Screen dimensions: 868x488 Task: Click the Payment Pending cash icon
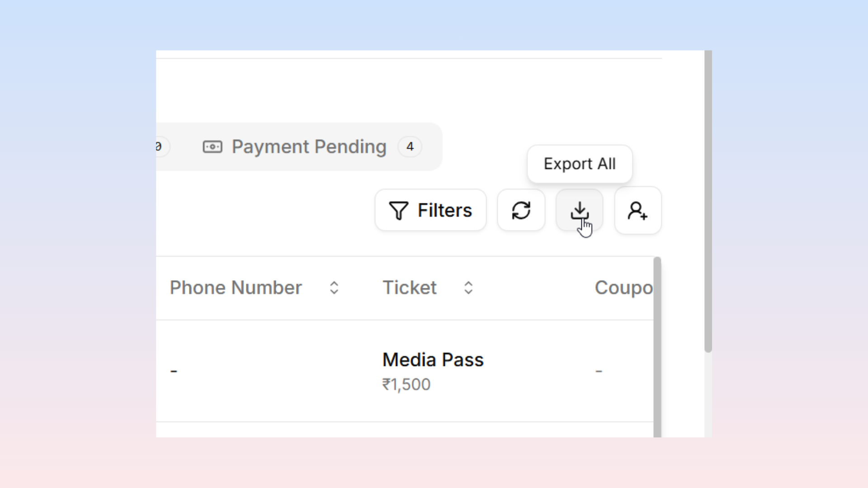(212, 147)
